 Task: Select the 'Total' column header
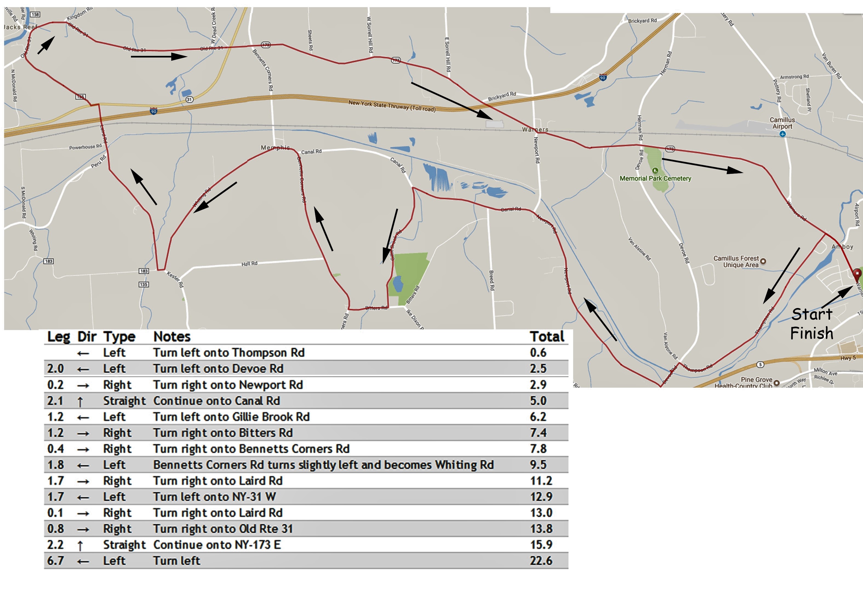click(x=547, y=337)
